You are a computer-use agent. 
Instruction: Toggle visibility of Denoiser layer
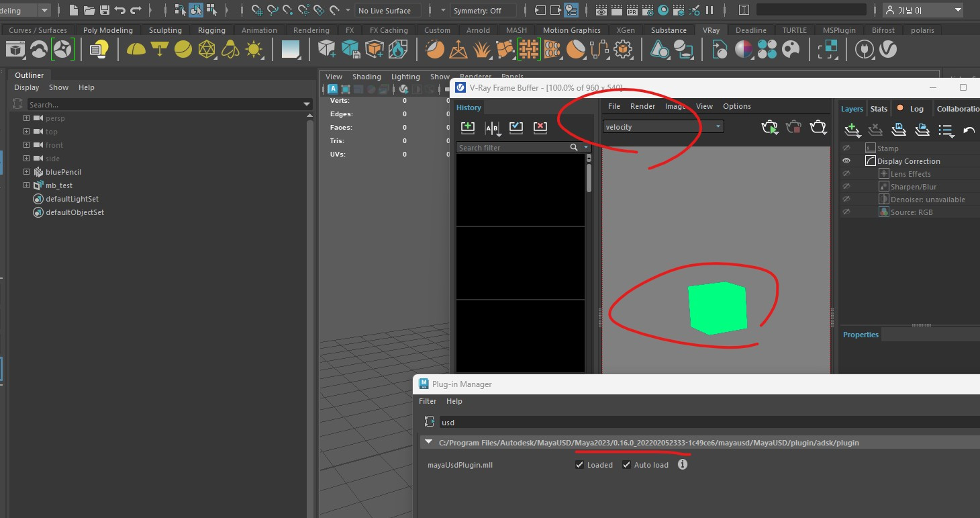847,199
